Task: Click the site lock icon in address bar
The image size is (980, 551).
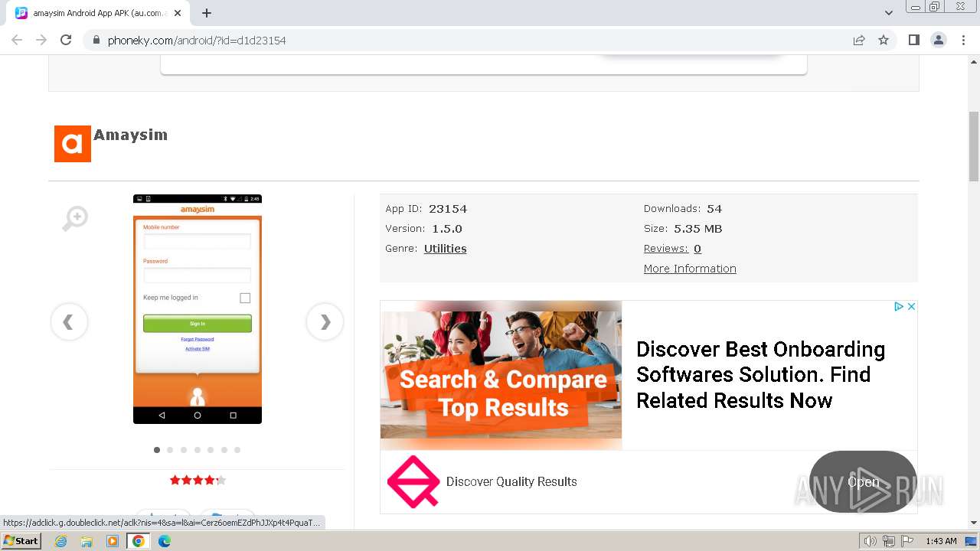Action: tap(96, 40)
